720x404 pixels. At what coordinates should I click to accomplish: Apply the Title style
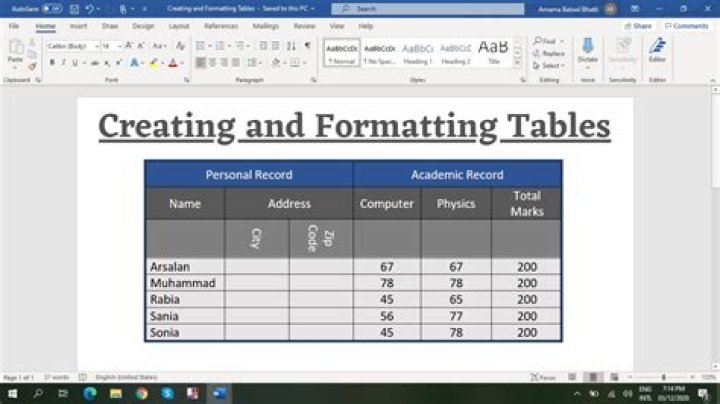pos(494,53)
